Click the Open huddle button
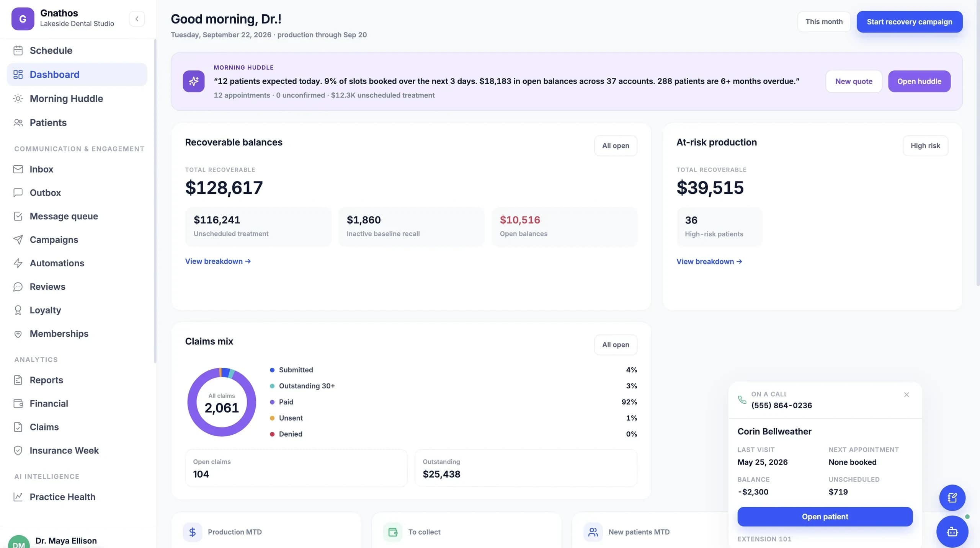This screenshot has height=548, width=980. point(919,81)
